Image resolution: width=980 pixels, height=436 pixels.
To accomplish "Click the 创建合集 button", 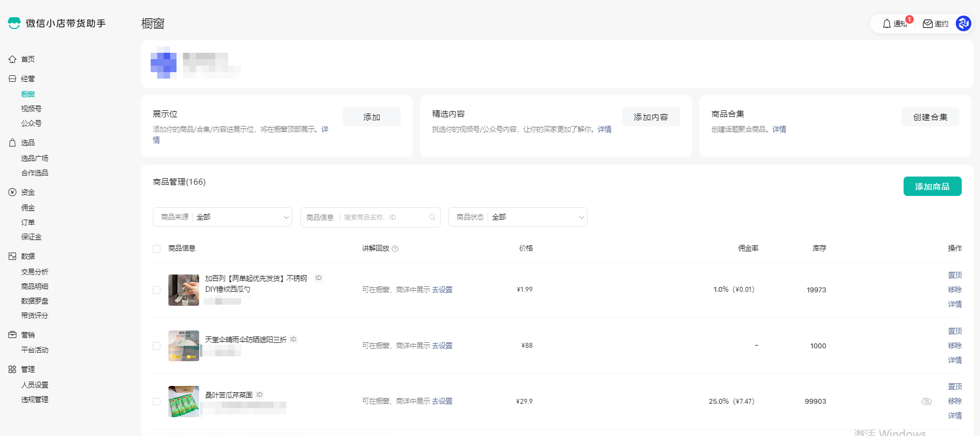I will 930,117.
